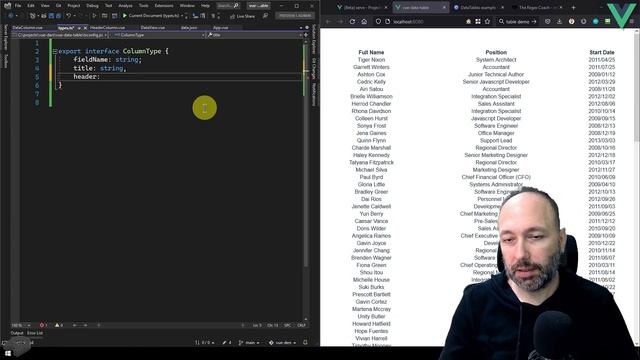Click the browser home icon left of address bar
The width and height of the screenshot is (640, 360).
click(364, 22)
